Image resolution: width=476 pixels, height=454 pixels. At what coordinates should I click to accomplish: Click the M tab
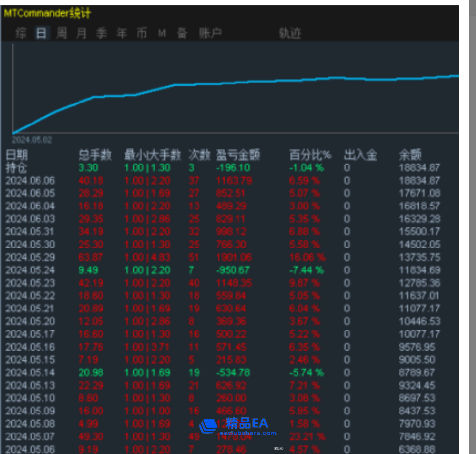pyautogui.click(x=162, y=33)
